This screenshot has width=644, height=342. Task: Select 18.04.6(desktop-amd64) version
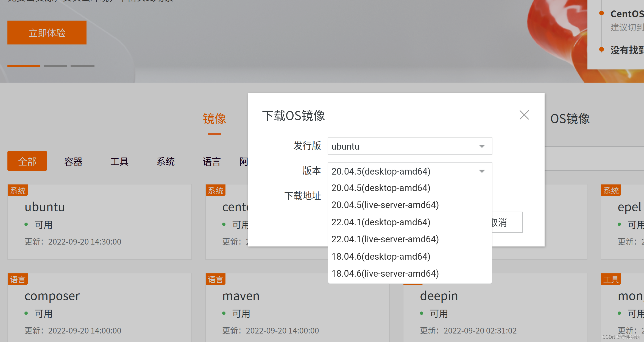pyautogui.click(x=381, y=256)
